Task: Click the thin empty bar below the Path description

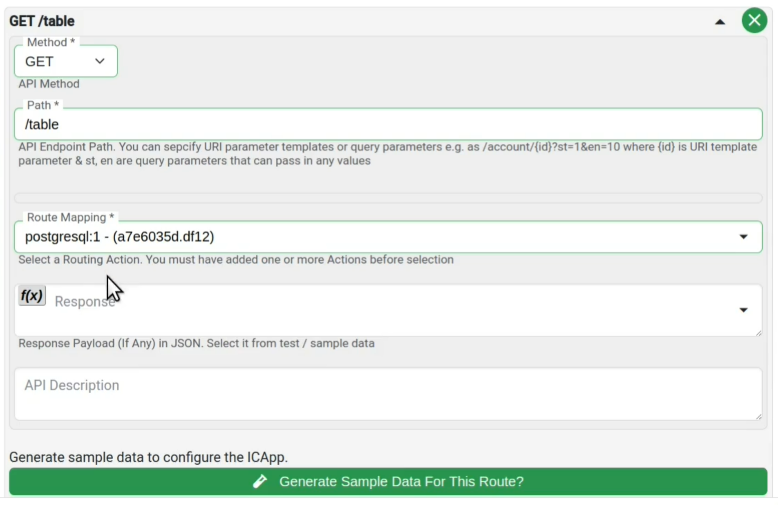Action: point(388,198)
